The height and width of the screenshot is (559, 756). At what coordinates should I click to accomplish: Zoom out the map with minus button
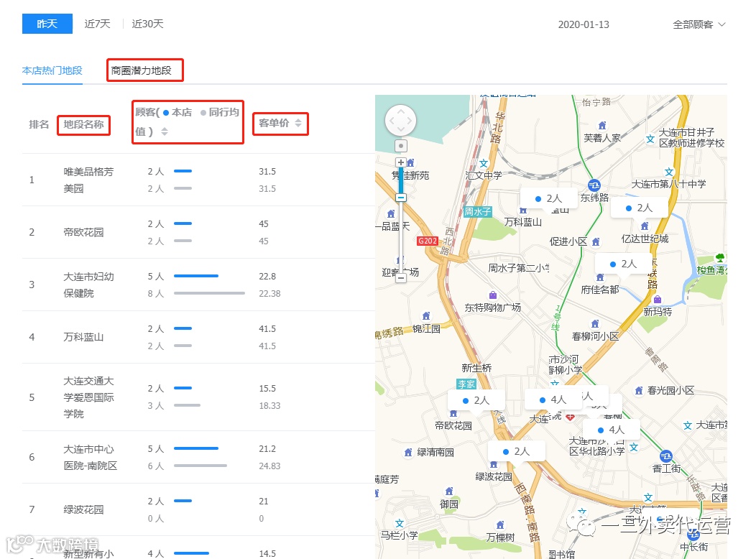pyautogui.click(x=401, y=278)
